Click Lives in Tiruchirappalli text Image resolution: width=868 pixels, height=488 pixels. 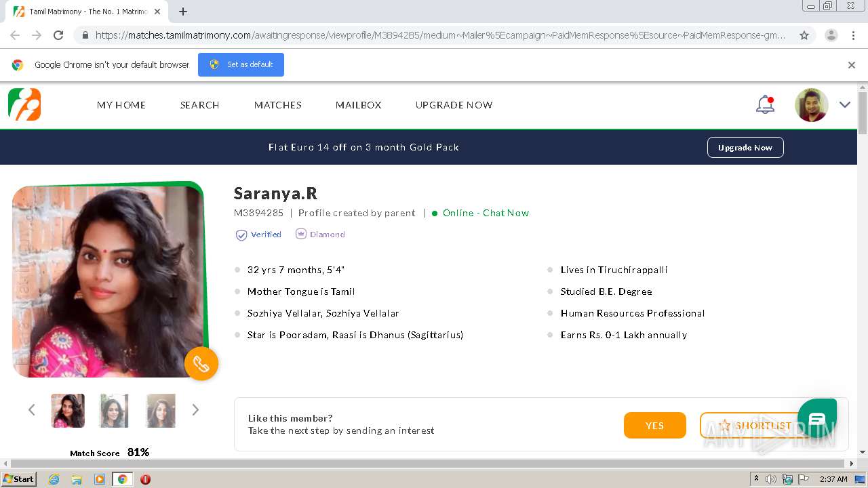(614, 270)
